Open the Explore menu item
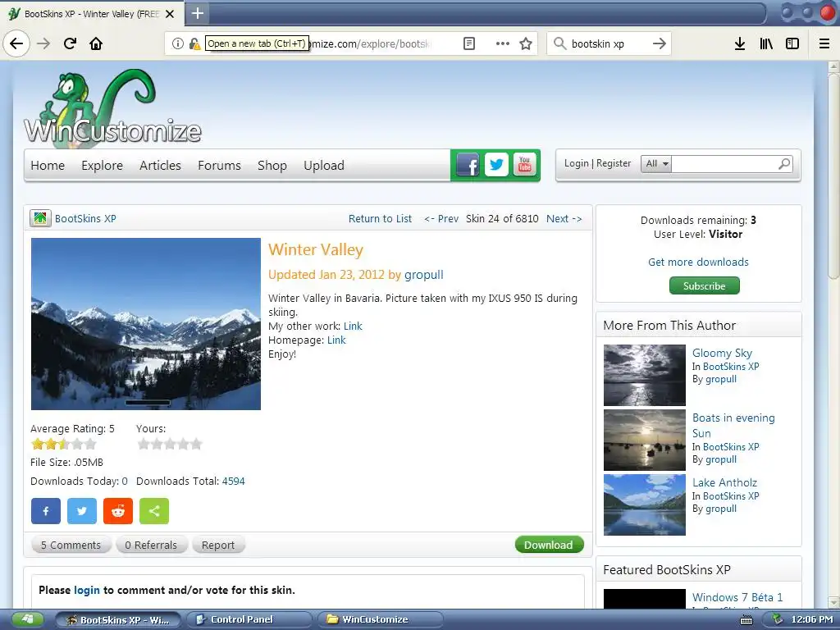840x630 pixels. point(103,166)
